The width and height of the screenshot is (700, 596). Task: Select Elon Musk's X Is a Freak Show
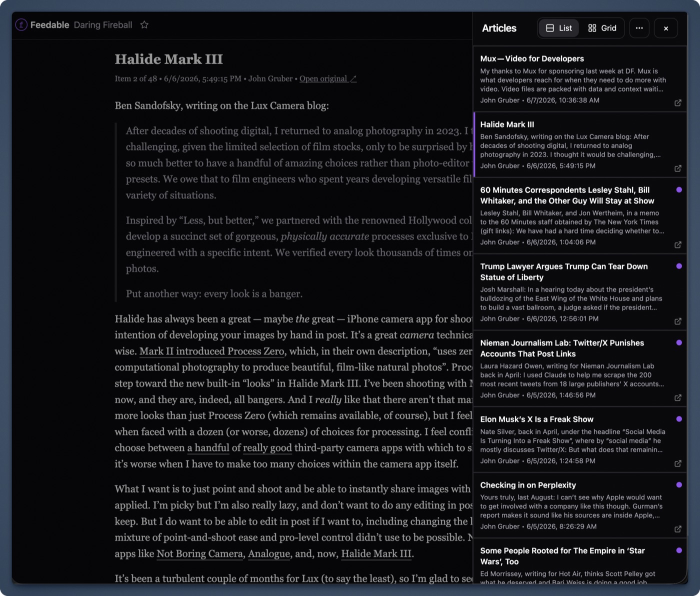pyautogui.click(x=580, y=440)
